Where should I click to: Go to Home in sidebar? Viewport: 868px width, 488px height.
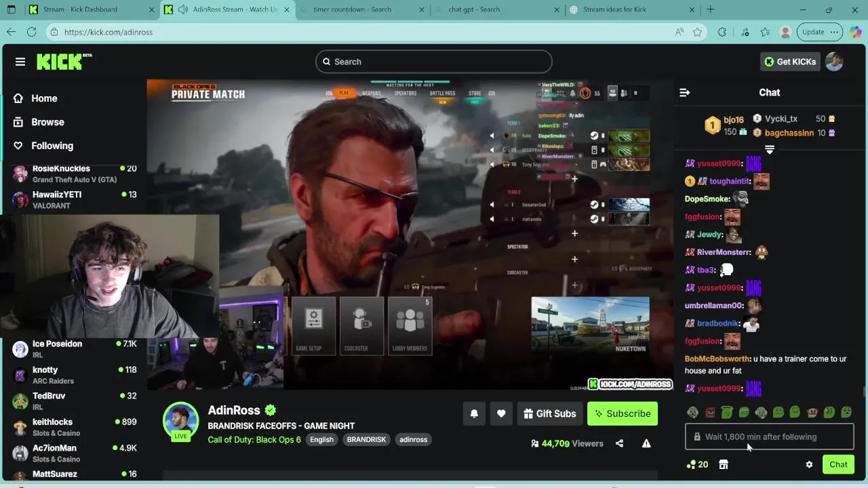44,98
